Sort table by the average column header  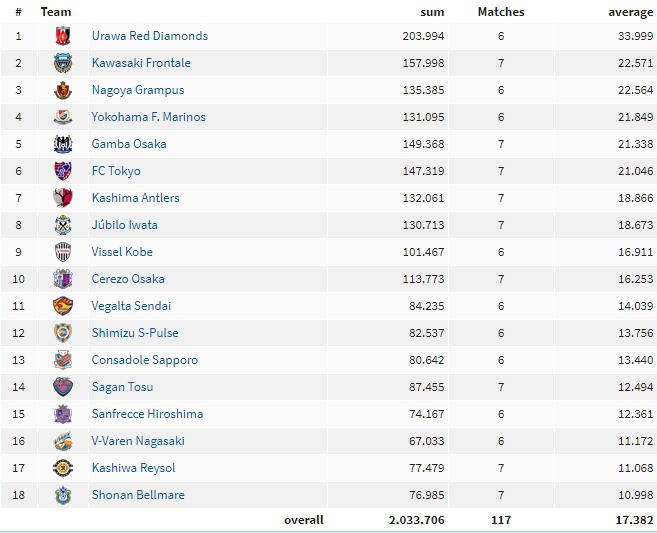[631, 12]
